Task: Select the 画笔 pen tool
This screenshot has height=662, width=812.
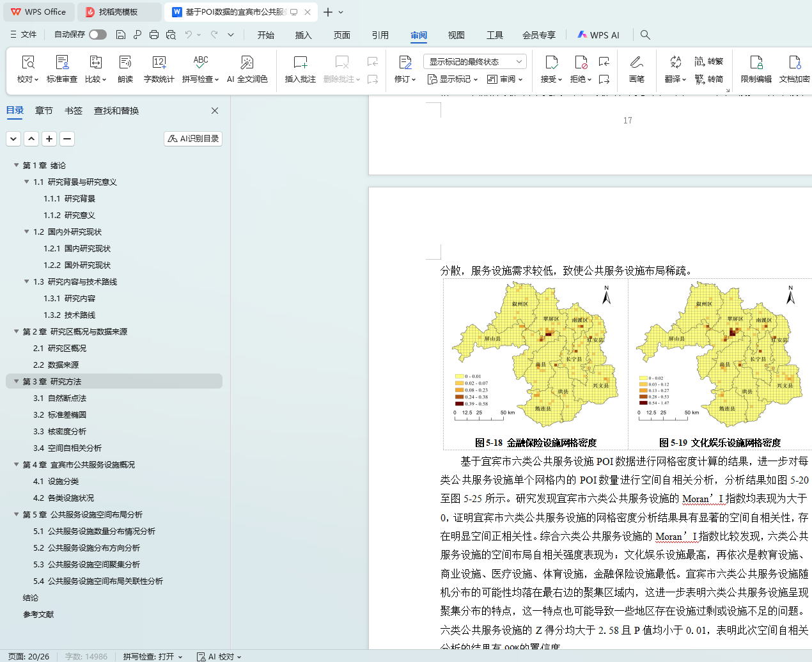Action: (637, 69)
